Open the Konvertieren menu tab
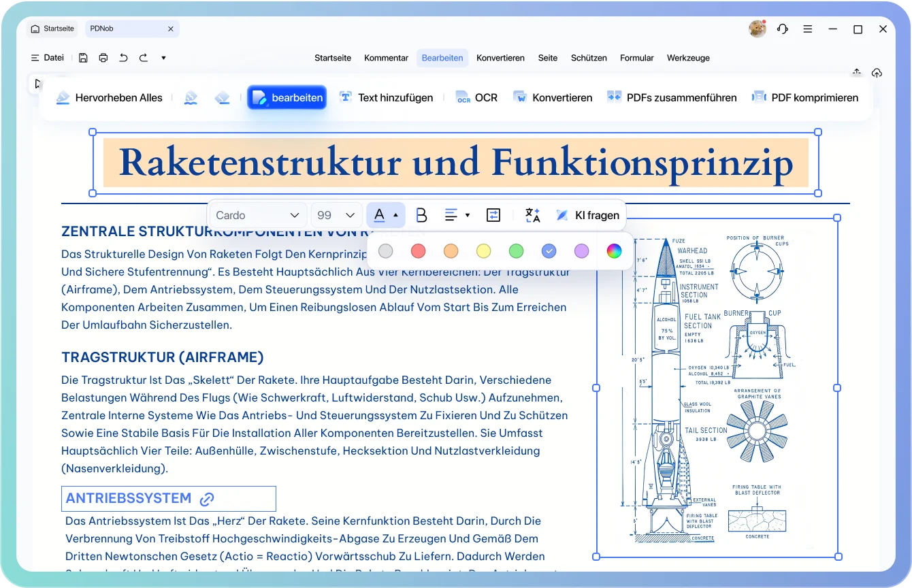The width and height of the screenshot is (912, 588). click(500, 58)
